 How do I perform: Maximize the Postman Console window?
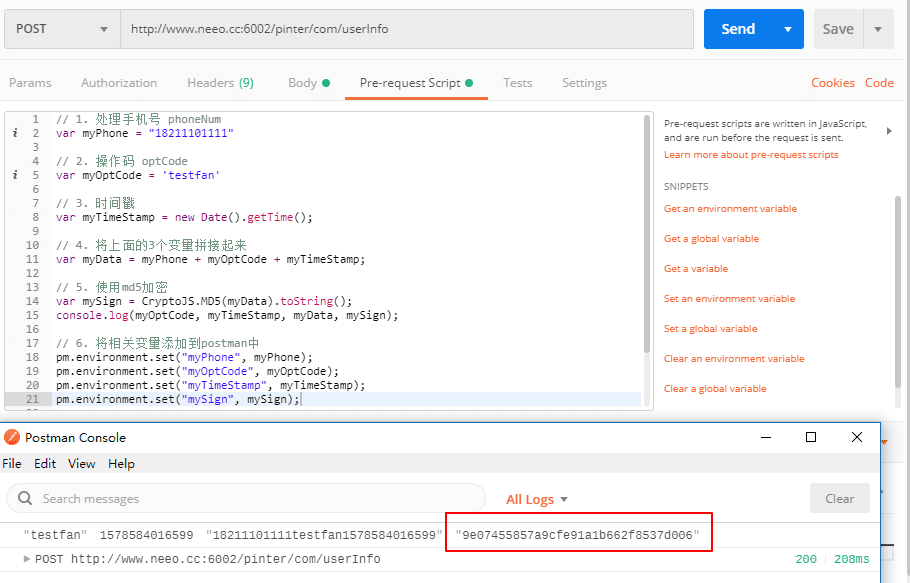point(811,437)
